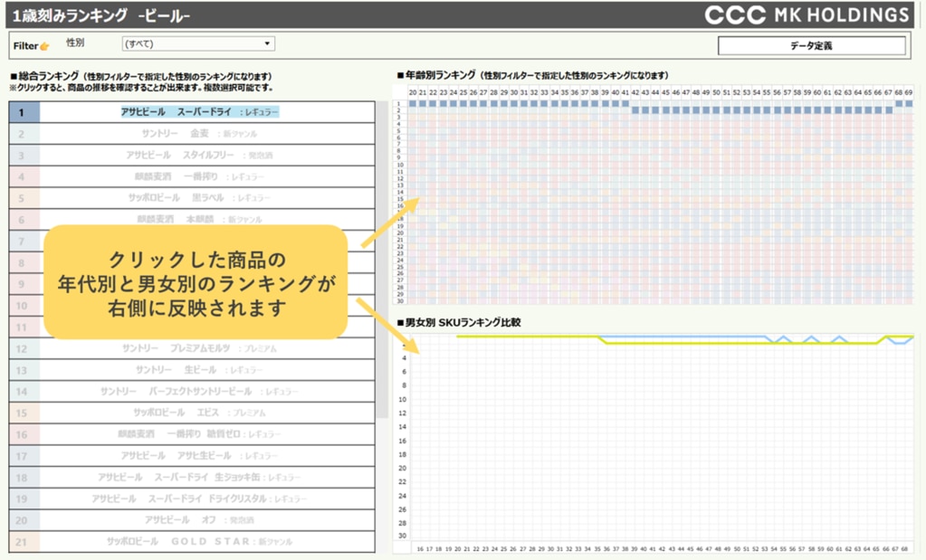Select rank 12 サントリー プレミアムモルツ row
Screen dimensions: 926x560
[x=192, y=348]
